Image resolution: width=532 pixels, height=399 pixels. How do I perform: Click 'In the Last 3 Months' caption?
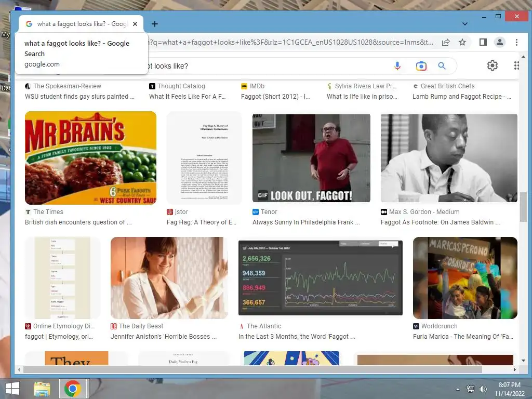click(x=297, y=337)
